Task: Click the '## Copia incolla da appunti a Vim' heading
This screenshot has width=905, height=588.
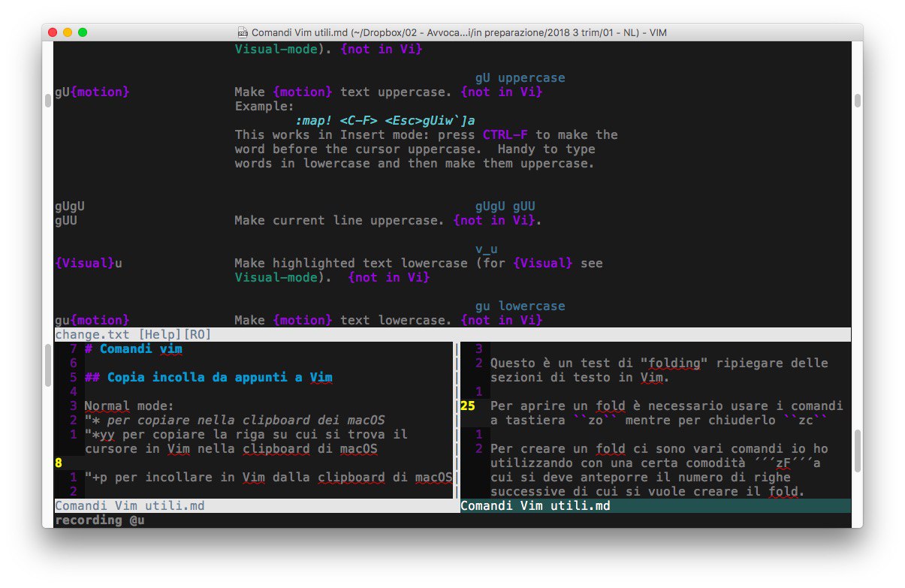Action: (x=209, y=378)
